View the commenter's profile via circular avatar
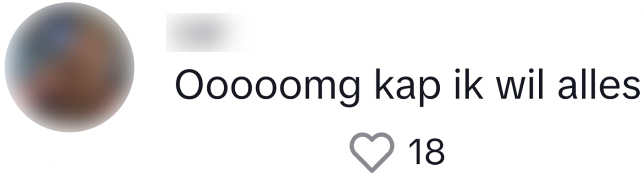The height and width of the screenshot is (178, 644). (70, 68)
